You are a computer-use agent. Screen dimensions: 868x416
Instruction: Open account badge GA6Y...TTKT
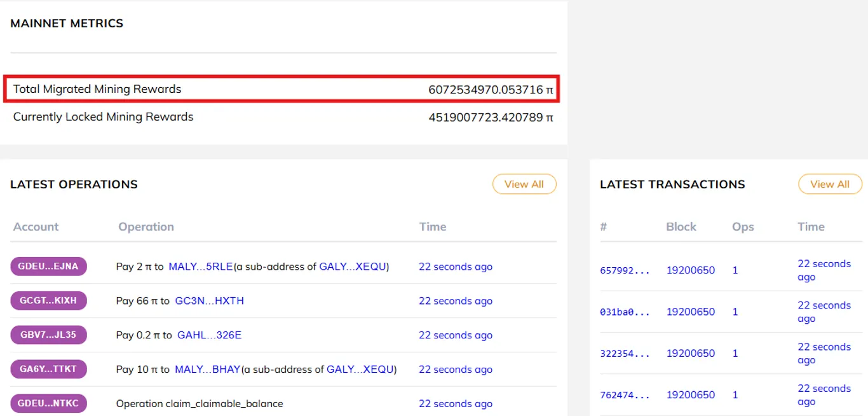(48, 369)
